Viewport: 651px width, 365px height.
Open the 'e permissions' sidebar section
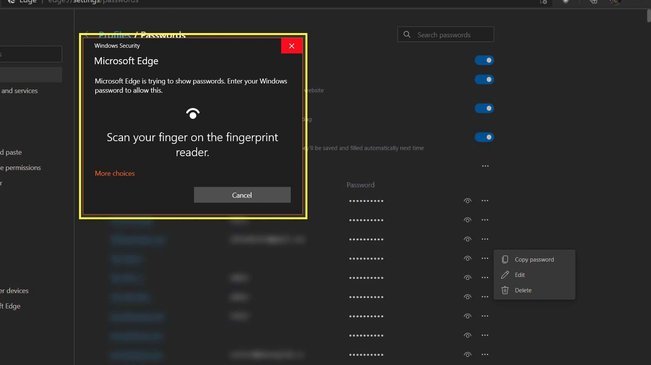(20, 168)
